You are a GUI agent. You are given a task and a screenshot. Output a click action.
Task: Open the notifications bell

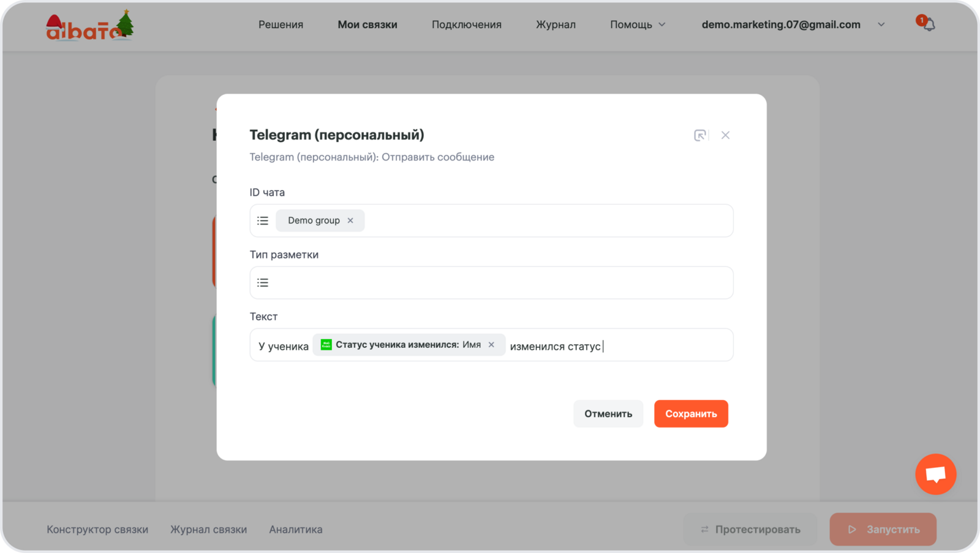tap(929, 25)
